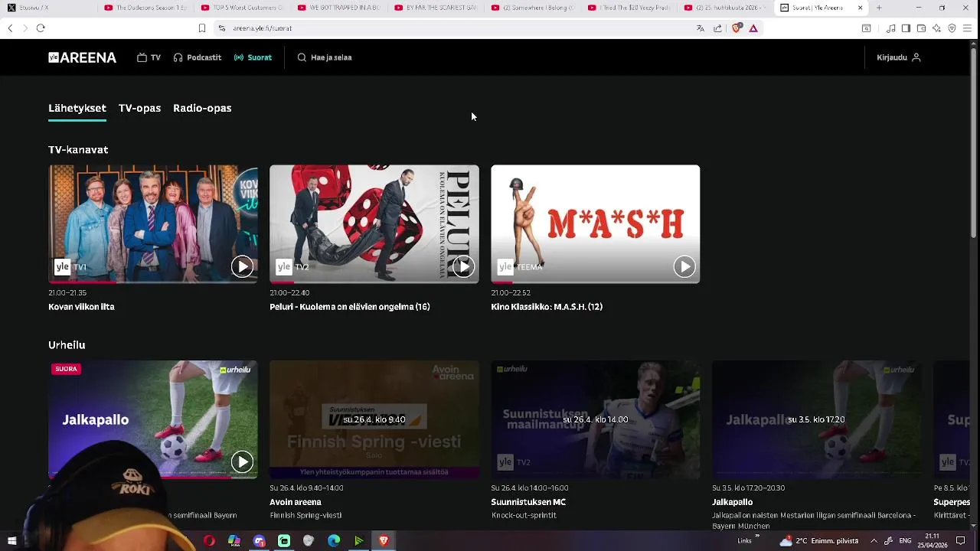
Task: Open Kino Klassikko: M.A.S.H. (12) link
Action: tap(547, 307)
